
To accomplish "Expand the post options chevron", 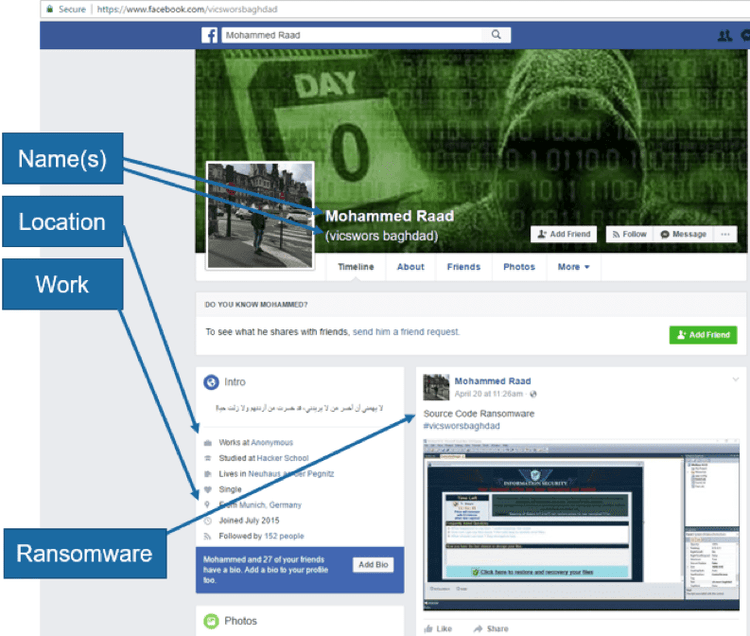I will 736,380.
